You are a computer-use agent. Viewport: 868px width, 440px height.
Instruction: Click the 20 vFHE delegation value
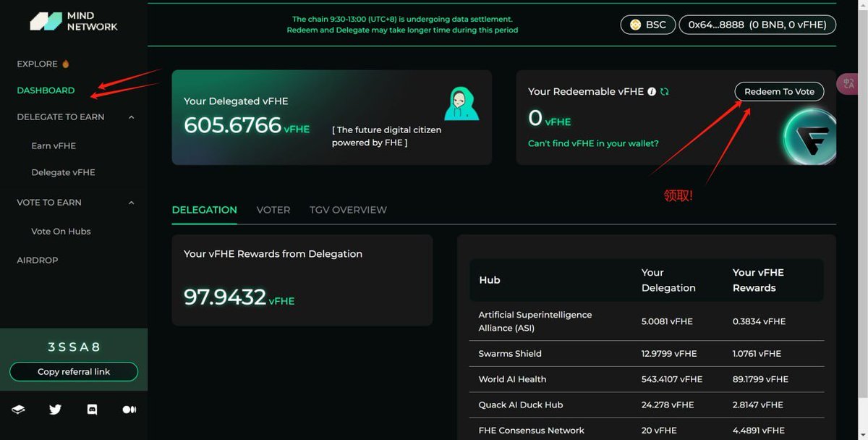point(659,431)
